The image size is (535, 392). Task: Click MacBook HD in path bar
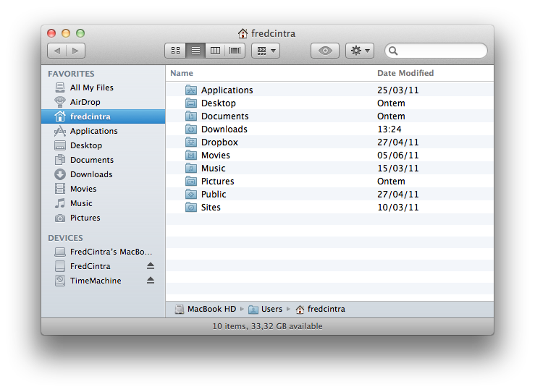click(206, 309)
